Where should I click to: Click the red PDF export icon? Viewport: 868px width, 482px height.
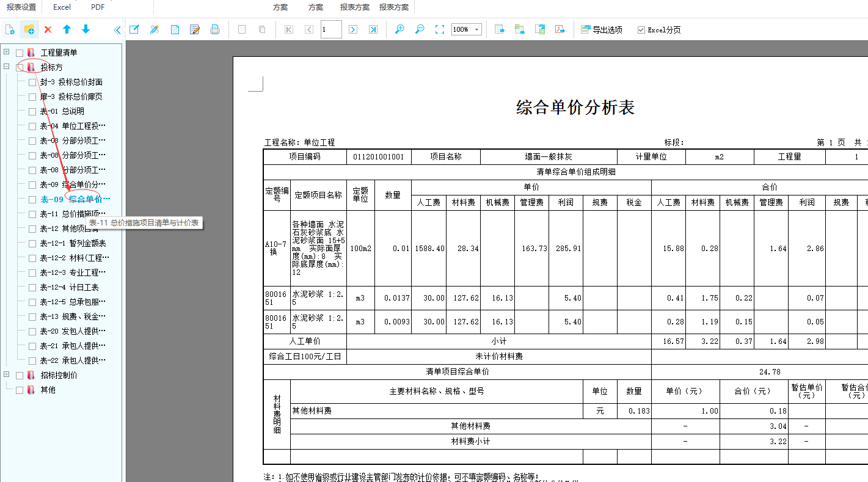point(560,29)
